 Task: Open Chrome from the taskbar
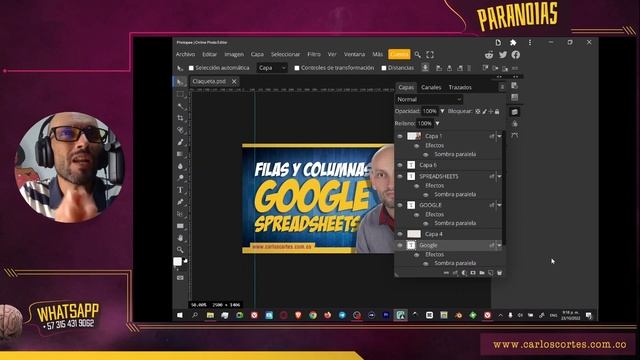313,315
